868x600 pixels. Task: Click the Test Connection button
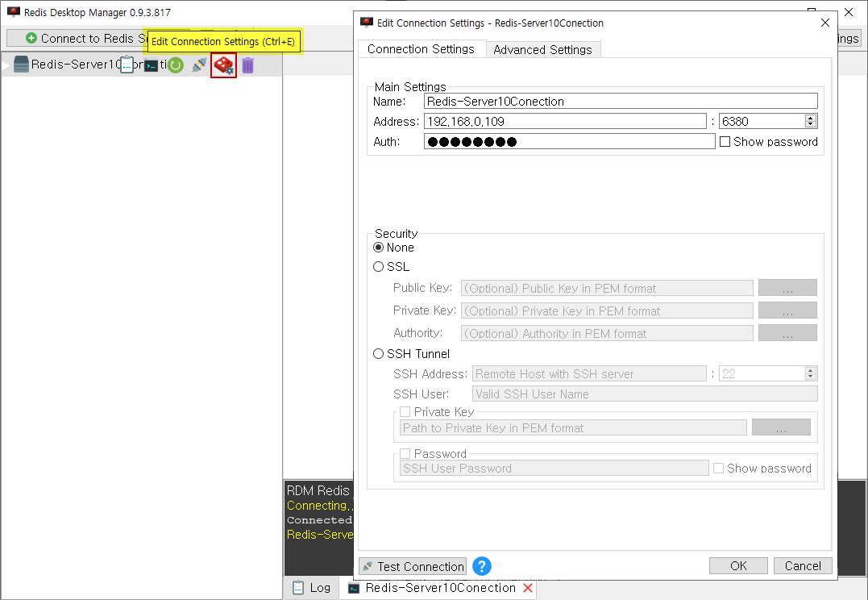pos(413,566)
